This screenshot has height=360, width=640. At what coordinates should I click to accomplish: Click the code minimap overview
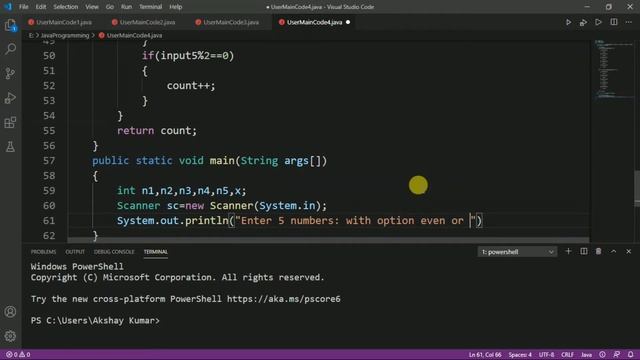click(613, 69)
